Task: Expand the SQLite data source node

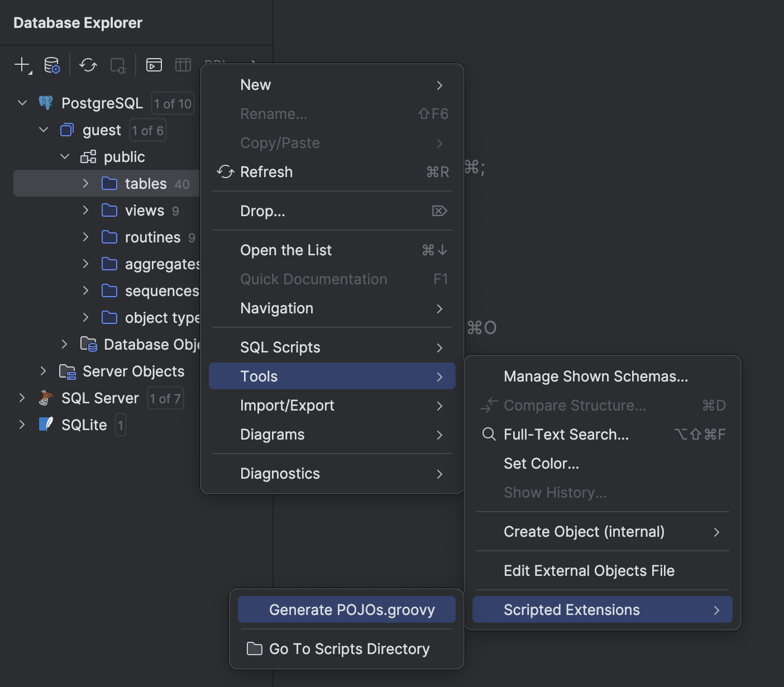Action: [x=22, y=424]
